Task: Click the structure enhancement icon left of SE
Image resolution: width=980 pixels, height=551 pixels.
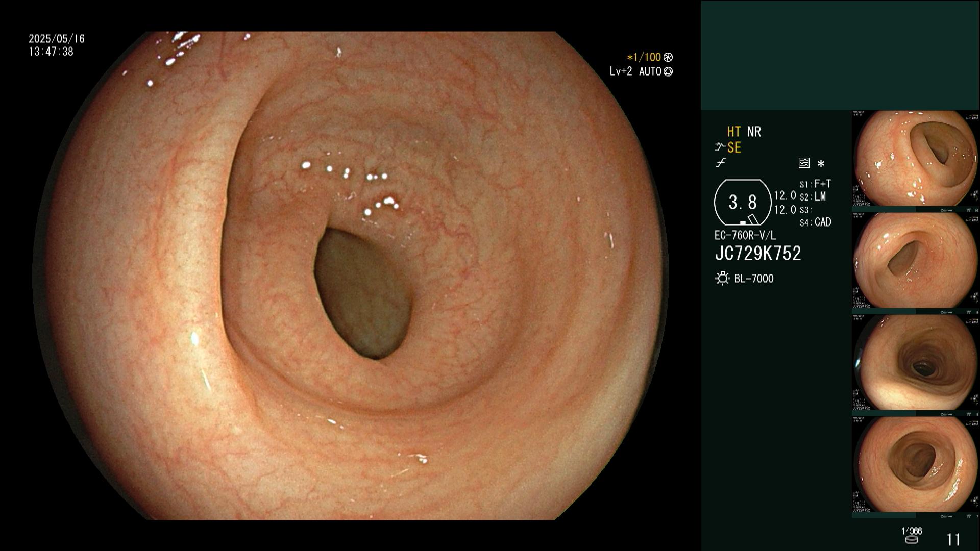Action: click(x=720, y=147)
